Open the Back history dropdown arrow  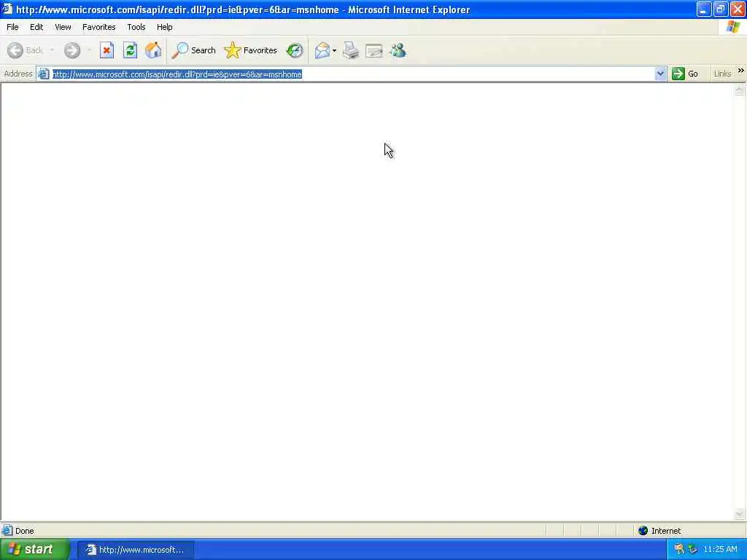[x=52, y=50]
